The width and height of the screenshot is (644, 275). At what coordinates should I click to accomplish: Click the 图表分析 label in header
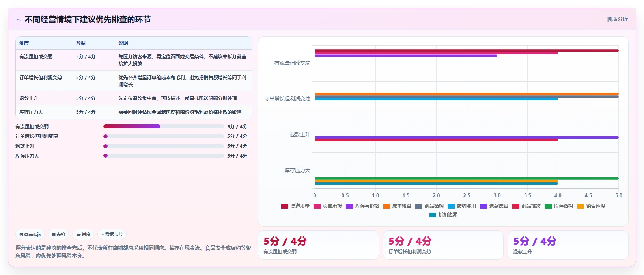coord(617,19)
